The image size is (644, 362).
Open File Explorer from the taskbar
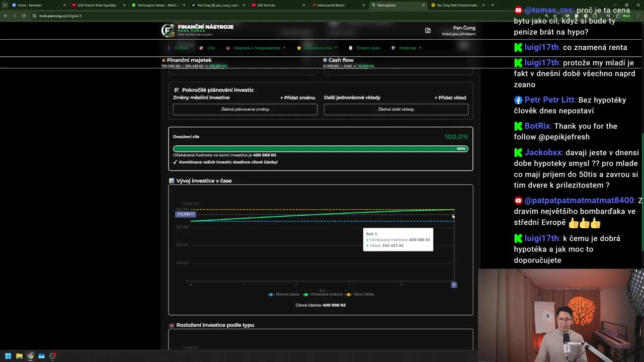[19, 356]
